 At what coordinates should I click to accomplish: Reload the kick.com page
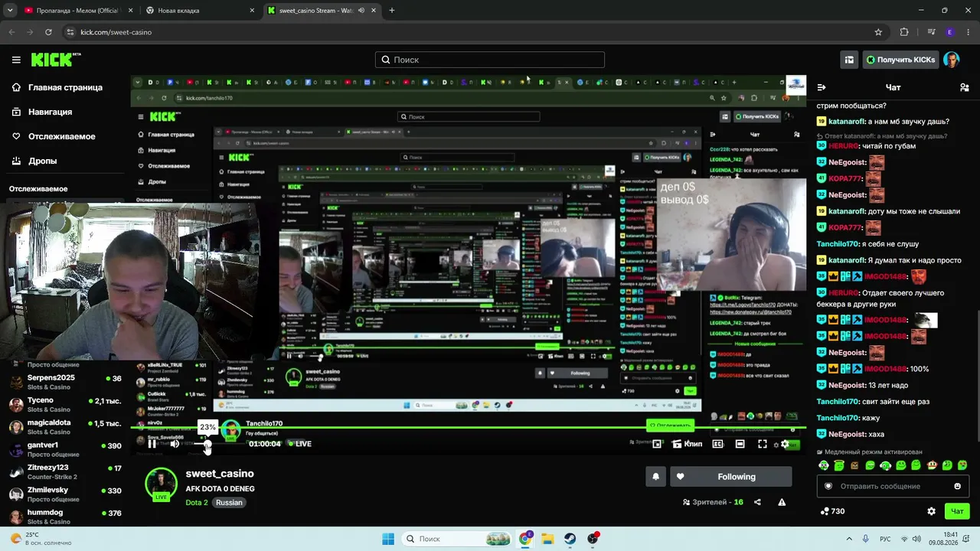[x=48, y=32]
